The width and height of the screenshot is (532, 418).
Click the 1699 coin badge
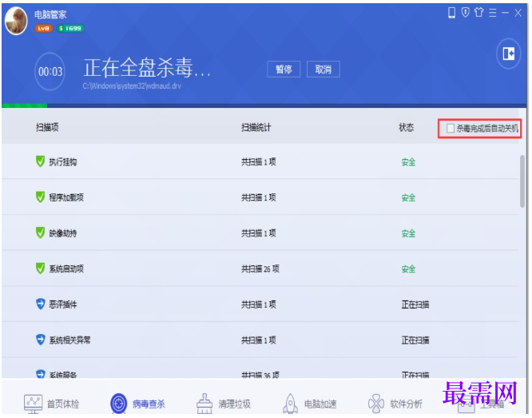[x=70, y=29]
